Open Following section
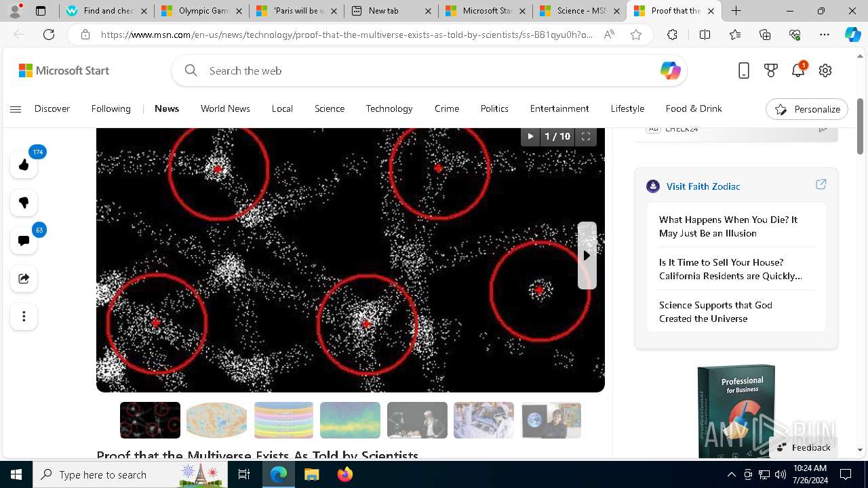868x488 pixels. tap(111, 108)
